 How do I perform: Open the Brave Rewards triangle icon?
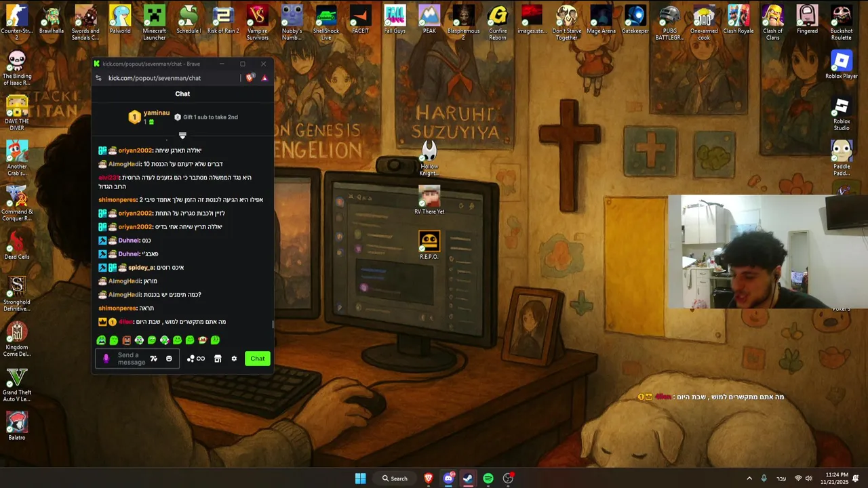click(264, 78)
